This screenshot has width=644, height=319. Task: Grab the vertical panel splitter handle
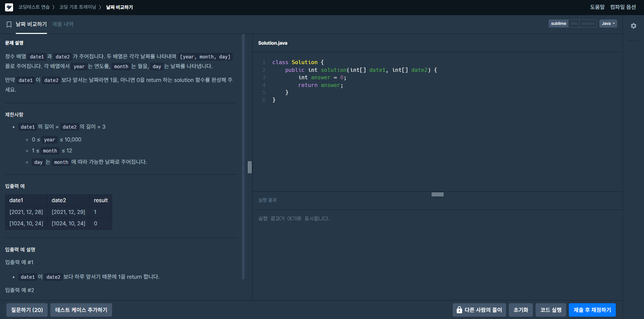tap(250, 167)
